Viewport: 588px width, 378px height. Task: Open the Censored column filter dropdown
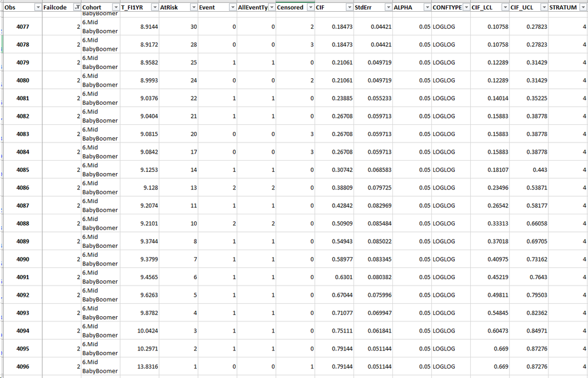pyautogui.click(x=311, y=7)
